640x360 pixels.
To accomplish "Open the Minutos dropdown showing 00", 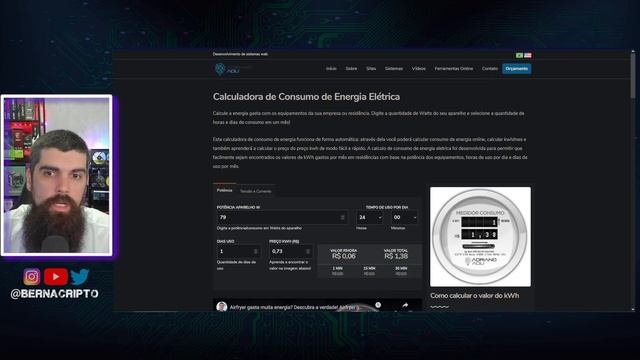I will click(404, 218).
